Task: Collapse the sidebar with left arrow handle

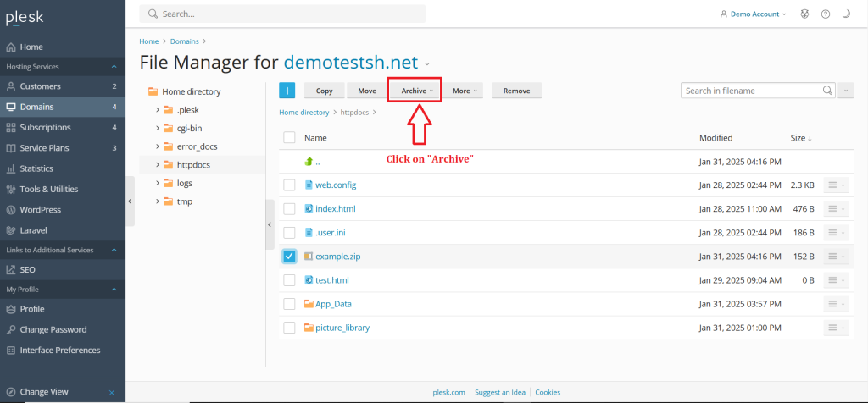Action: [x=130, y=201]
